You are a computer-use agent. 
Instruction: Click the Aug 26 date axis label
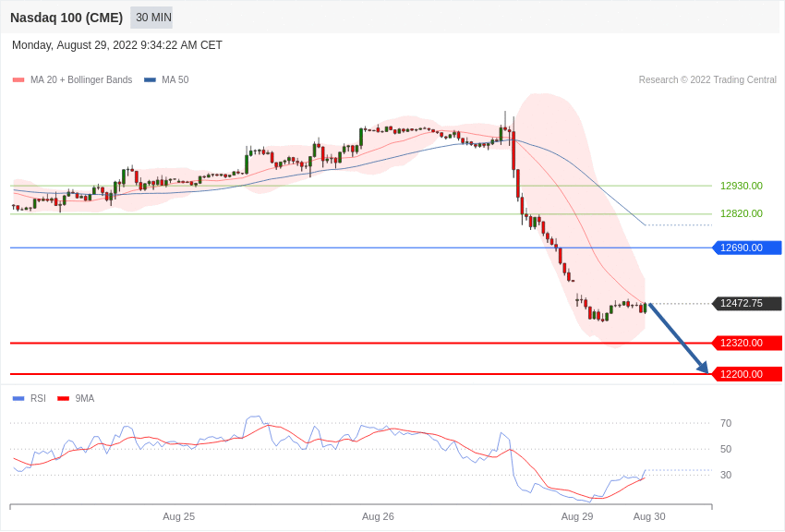(378, 516)
